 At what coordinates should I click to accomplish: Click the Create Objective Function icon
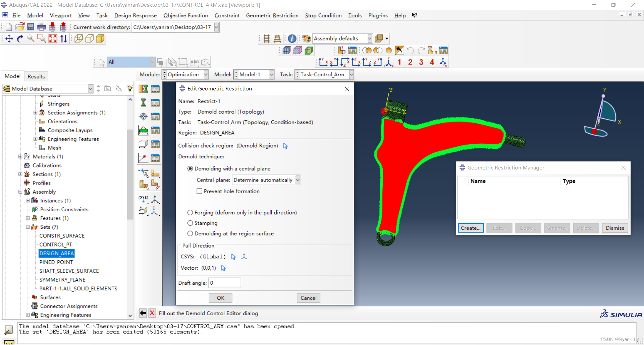[143, 117]
